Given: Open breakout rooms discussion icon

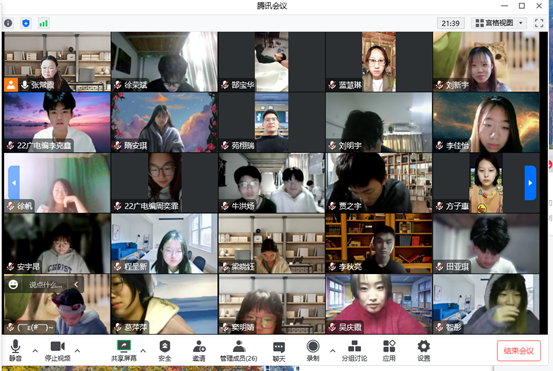Looking at the screenshot, I should click(354, 351).
